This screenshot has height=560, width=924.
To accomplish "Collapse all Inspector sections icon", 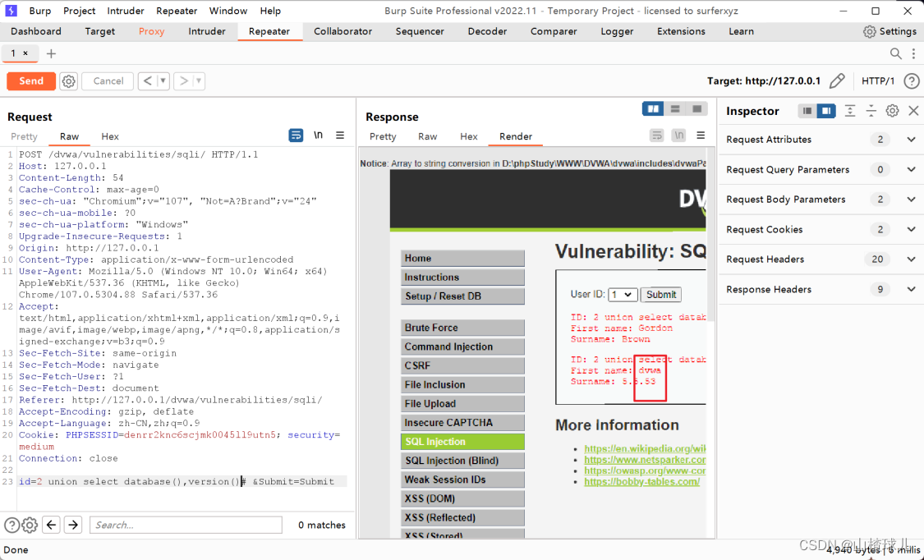I will coord(871,111).
